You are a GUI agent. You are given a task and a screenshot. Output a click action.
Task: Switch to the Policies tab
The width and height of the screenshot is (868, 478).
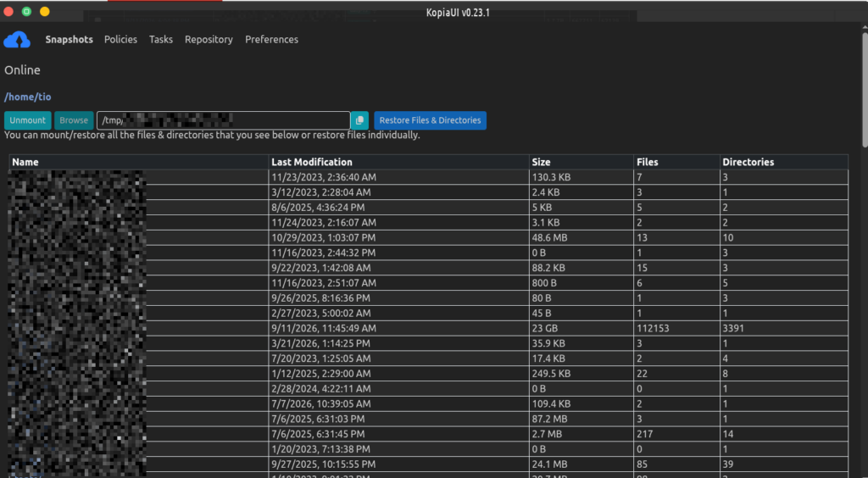point(120,39)
